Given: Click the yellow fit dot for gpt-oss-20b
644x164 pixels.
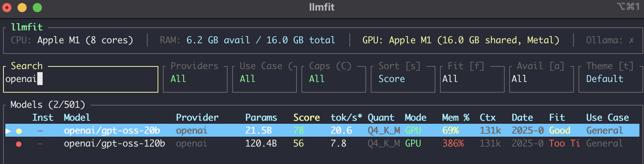Looking at the screenshot, I should [19, 131].
